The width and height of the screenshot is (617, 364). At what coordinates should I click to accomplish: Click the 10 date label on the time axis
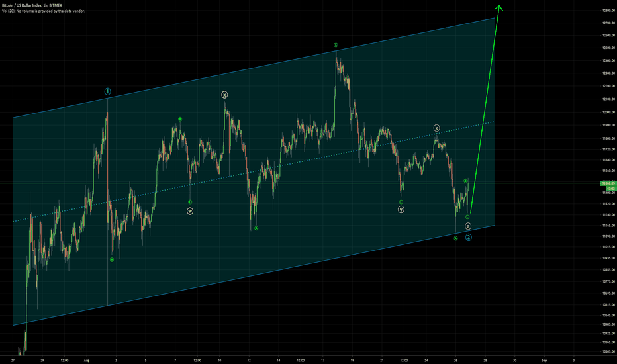coord(219,360)
